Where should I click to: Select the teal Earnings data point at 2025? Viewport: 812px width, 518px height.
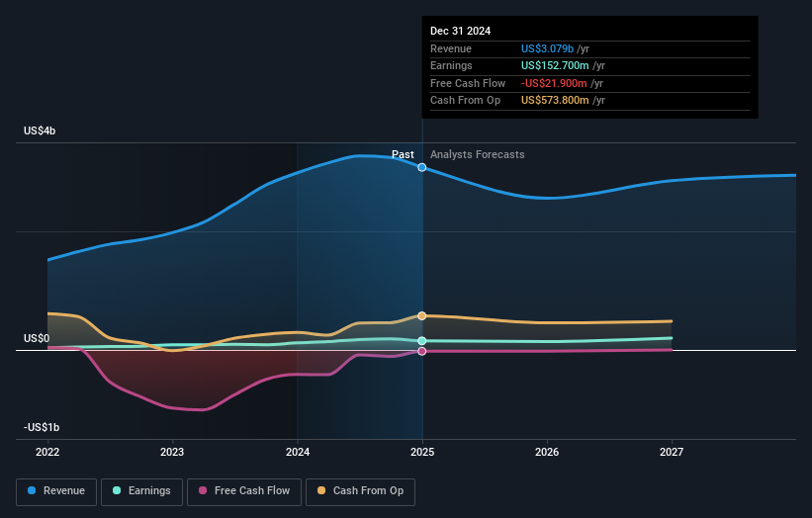click(x=422, y=340)
